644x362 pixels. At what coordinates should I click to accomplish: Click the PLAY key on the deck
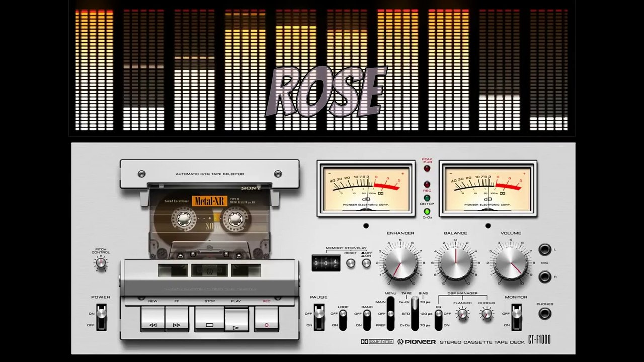236,320
